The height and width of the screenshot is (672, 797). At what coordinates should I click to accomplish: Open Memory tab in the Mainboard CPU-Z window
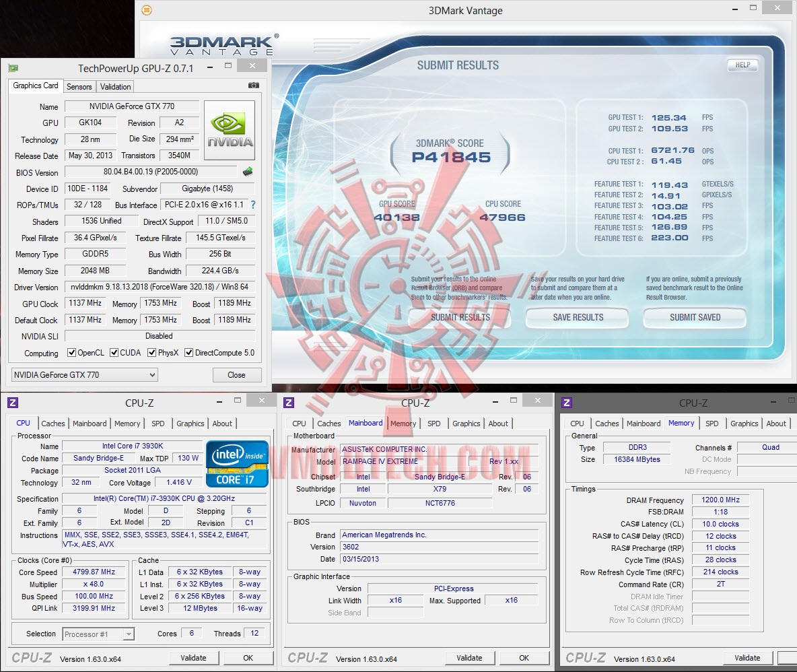point(403,423)
